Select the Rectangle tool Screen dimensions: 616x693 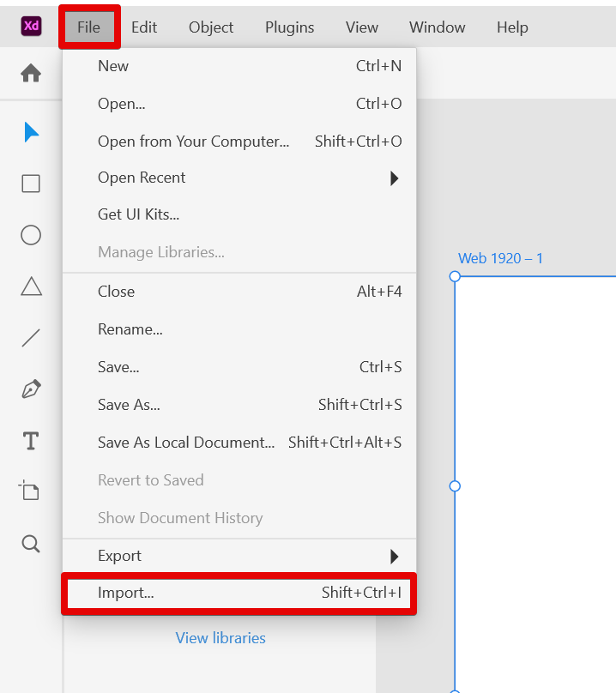pos(31,184)
